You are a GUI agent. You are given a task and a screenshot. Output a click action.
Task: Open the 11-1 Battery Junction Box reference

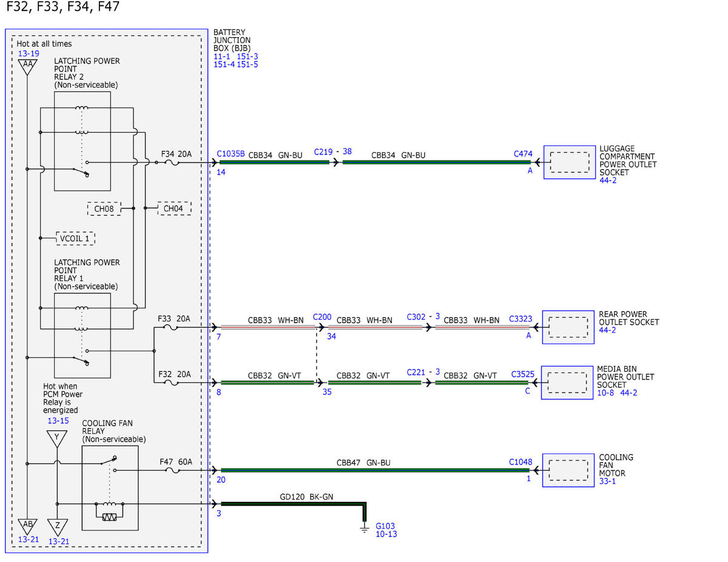tap(222, 56)
